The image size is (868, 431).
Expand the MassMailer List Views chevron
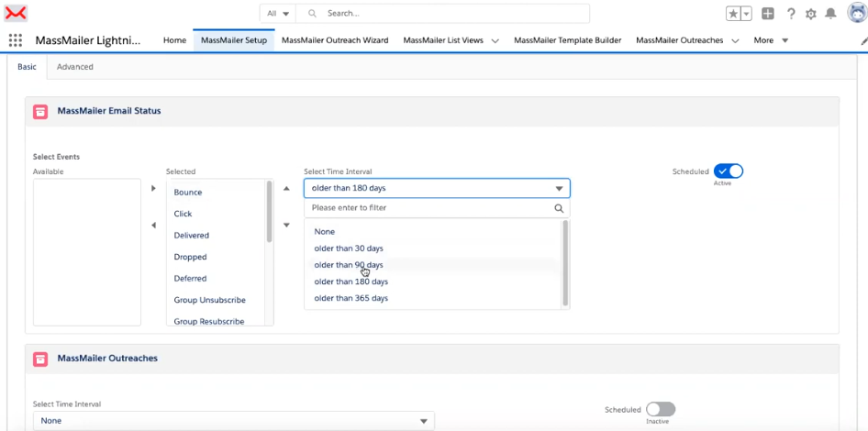[x=495, y=40]
